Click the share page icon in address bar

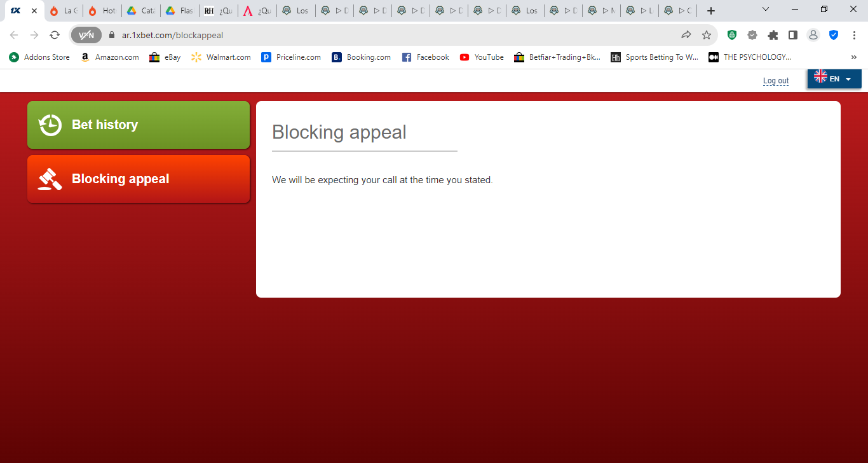686,35
